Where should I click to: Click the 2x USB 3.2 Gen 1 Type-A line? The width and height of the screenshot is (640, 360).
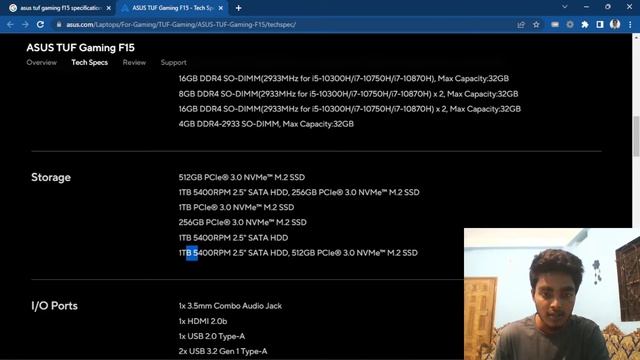[x=223, y=351]
